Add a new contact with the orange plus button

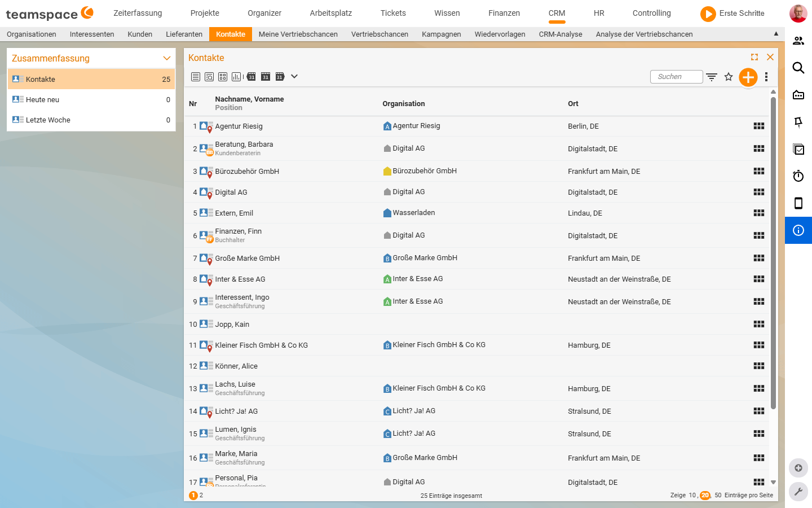tap(748, 77)
